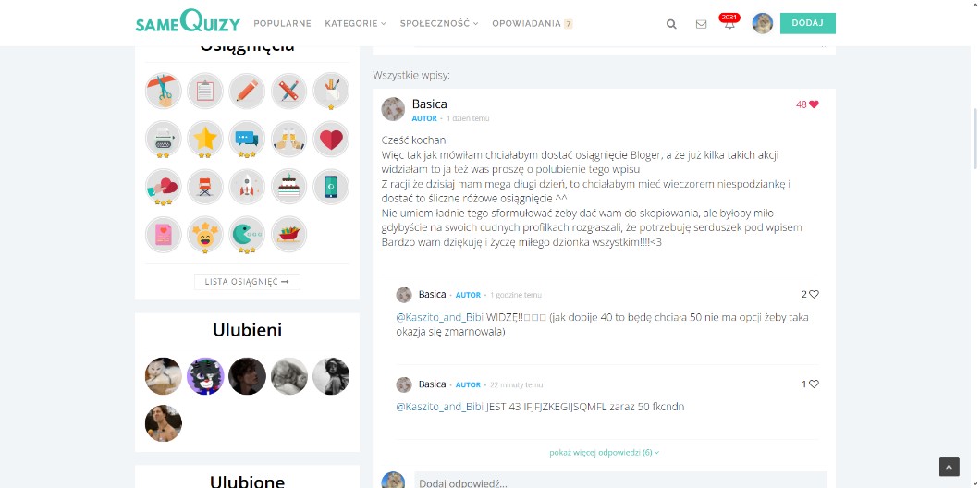Expand the Kategorie dropdown menu
This screenshot has width=980, height=488.
coord(356,24)
